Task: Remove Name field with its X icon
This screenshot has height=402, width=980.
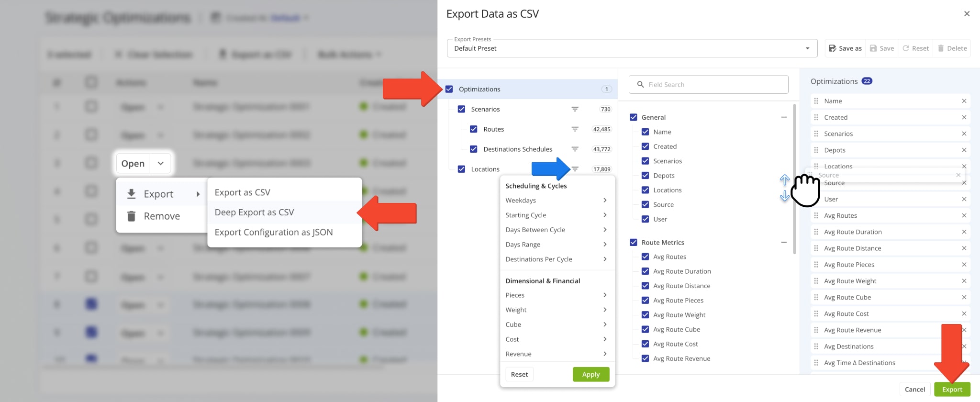Action: (x=964, y=101)
